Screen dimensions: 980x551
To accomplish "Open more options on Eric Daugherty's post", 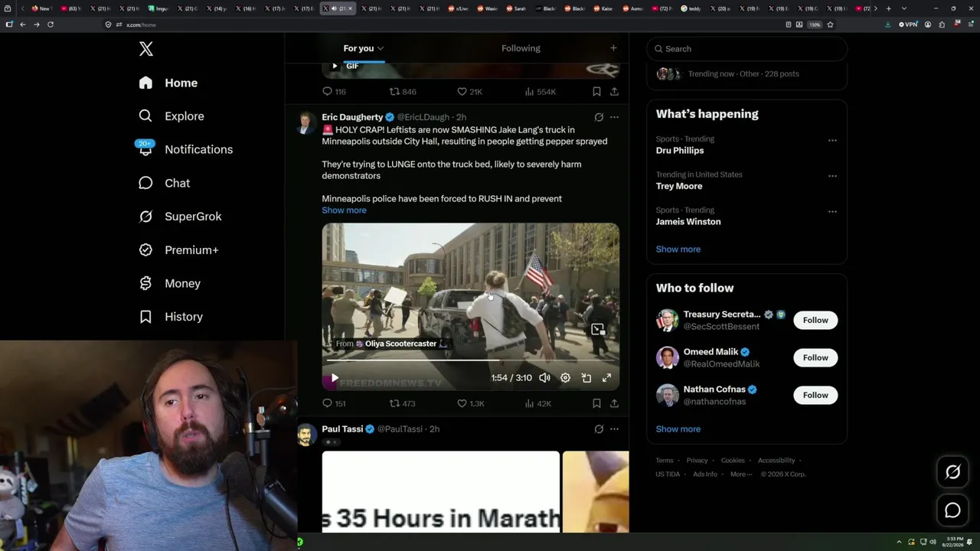I will coord(614,117).
